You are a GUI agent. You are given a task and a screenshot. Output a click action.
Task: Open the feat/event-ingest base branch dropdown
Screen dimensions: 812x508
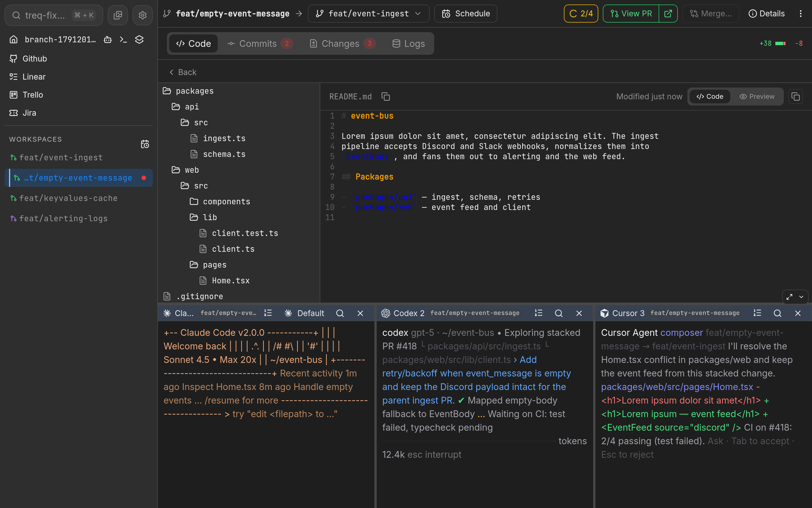(369, 14)
